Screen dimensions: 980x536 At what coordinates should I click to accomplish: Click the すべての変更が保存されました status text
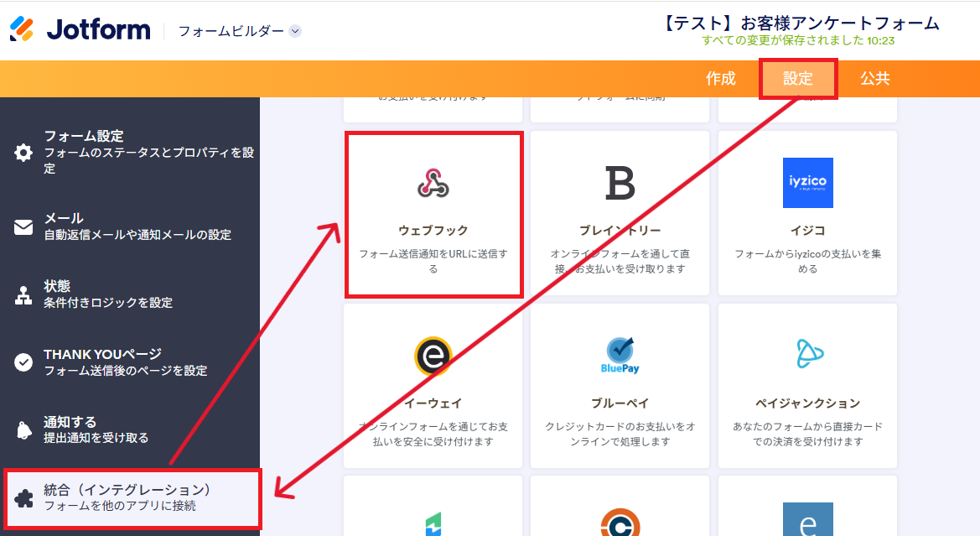pyautogui.click(x=798, y=40)
